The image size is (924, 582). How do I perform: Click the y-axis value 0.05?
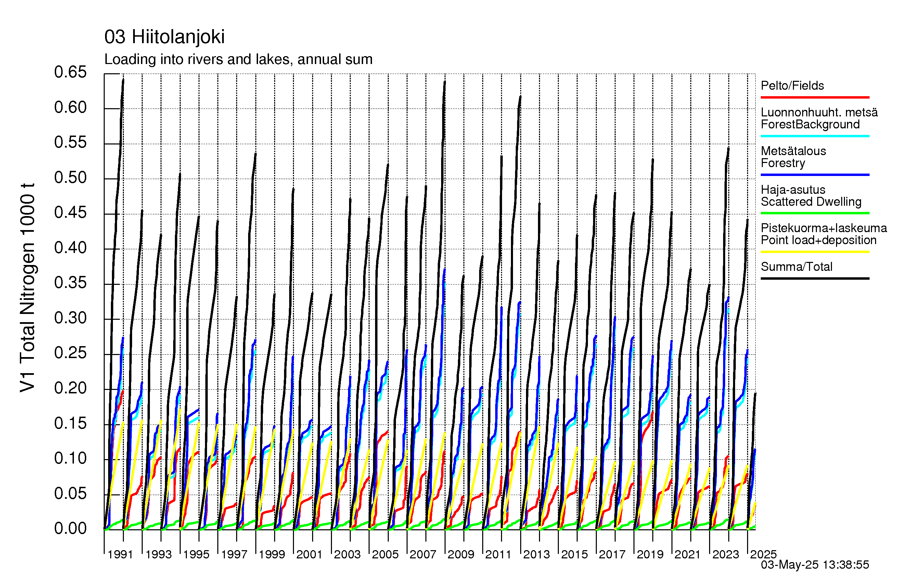pyautogui.click(x=70, y=494)
